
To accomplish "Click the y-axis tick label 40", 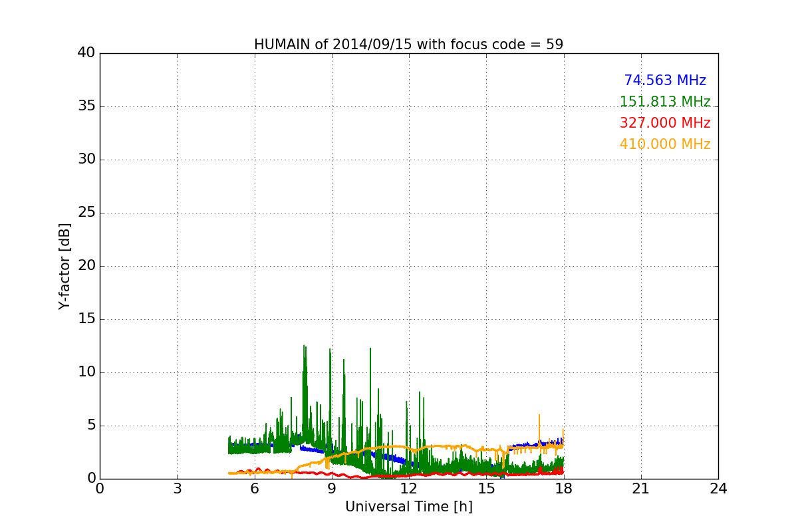I will [x=86, y=53].
